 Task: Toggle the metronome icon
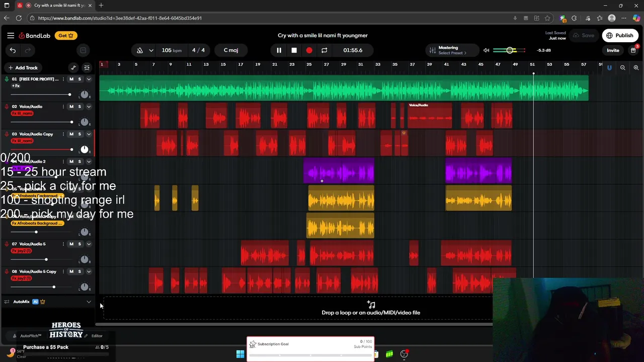coord(140,50)
